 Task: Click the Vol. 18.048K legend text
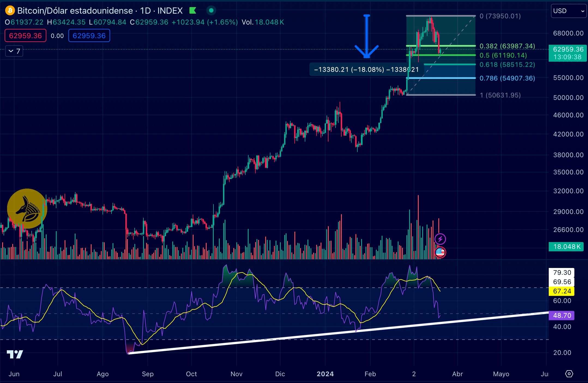(x=263, y=22)
